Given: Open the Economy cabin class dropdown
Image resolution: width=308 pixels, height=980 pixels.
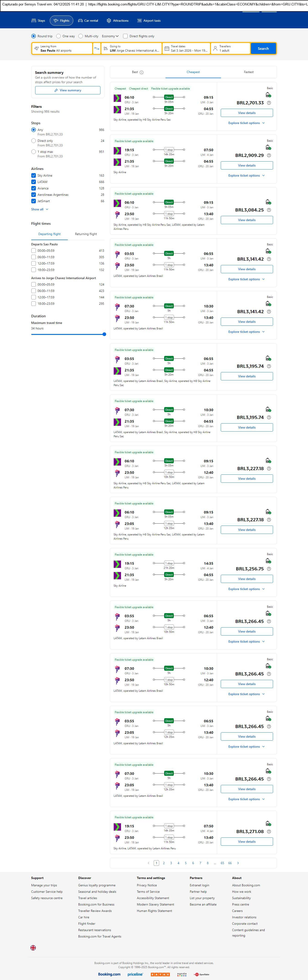Looking at the screenshot, I should (110, 36).
